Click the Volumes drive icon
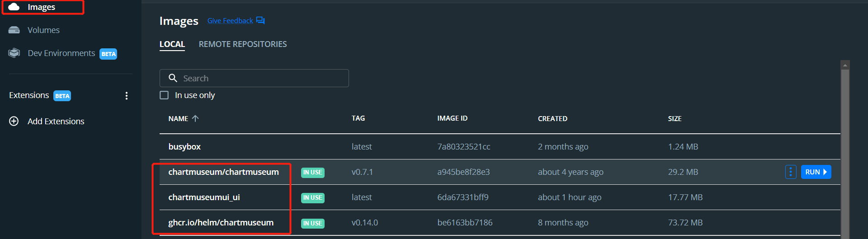 [14, 30]
